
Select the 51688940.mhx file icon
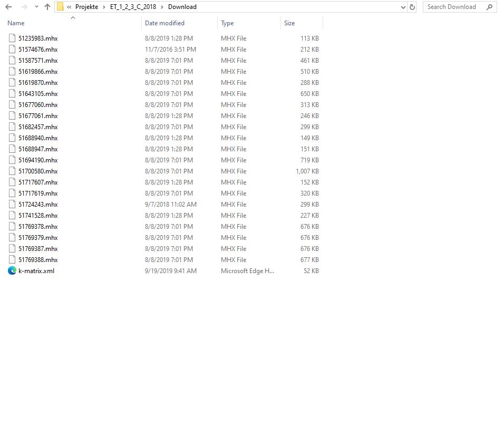tap(12, 138)
